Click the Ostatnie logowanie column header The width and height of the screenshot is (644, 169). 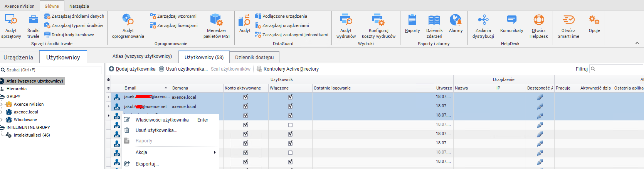373,88
